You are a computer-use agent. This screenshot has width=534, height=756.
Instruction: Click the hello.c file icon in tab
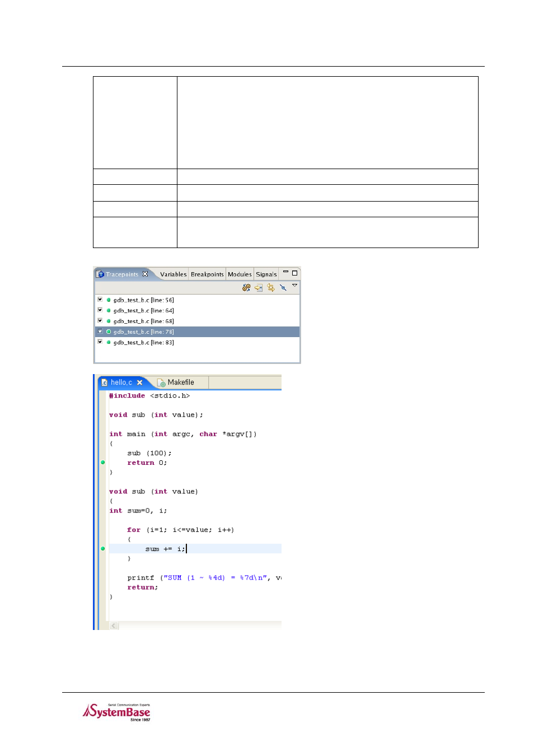click(105, 382)
